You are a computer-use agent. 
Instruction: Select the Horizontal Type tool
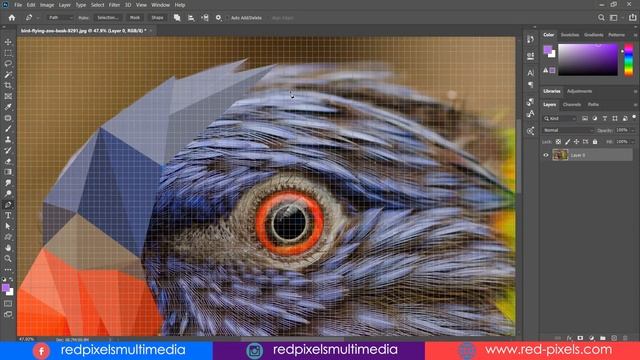coord(8,215)
